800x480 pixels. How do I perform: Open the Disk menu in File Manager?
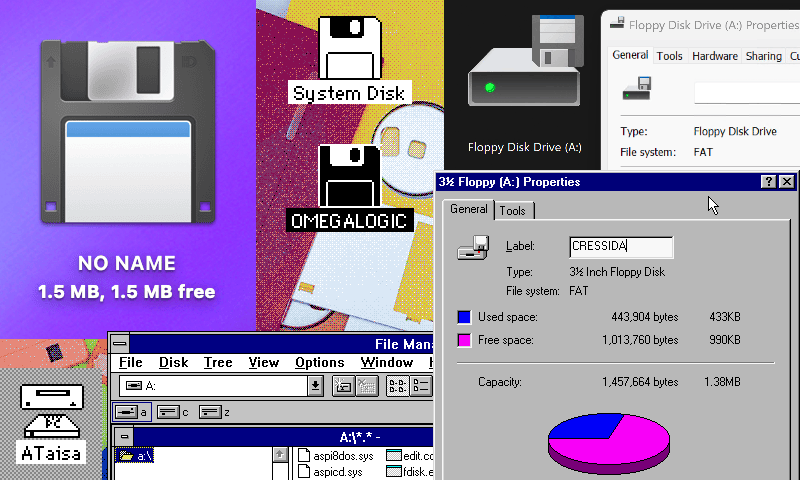173,362
